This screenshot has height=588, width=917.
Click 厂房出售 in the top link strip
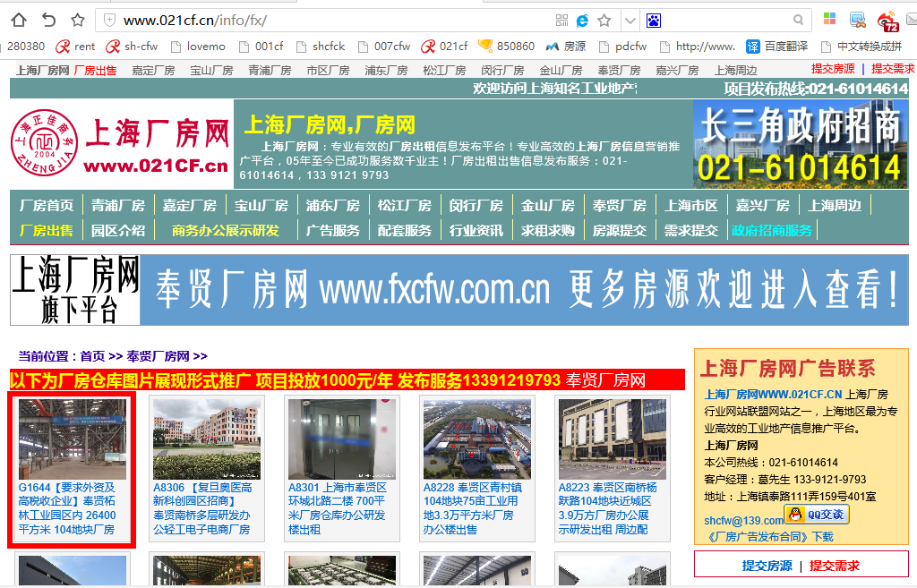pos(95,70)
